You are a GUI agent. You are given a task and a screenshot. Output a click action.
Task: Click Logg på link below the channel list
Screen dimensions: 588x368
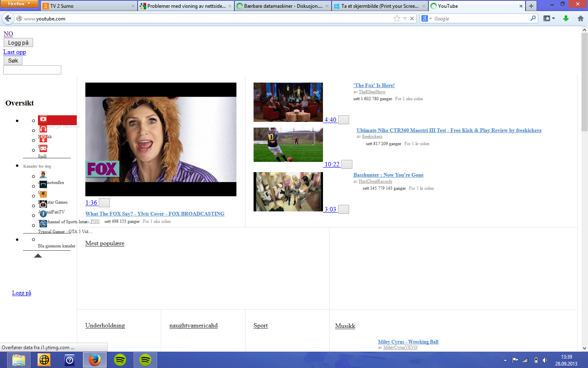click(x=22, y=293)
